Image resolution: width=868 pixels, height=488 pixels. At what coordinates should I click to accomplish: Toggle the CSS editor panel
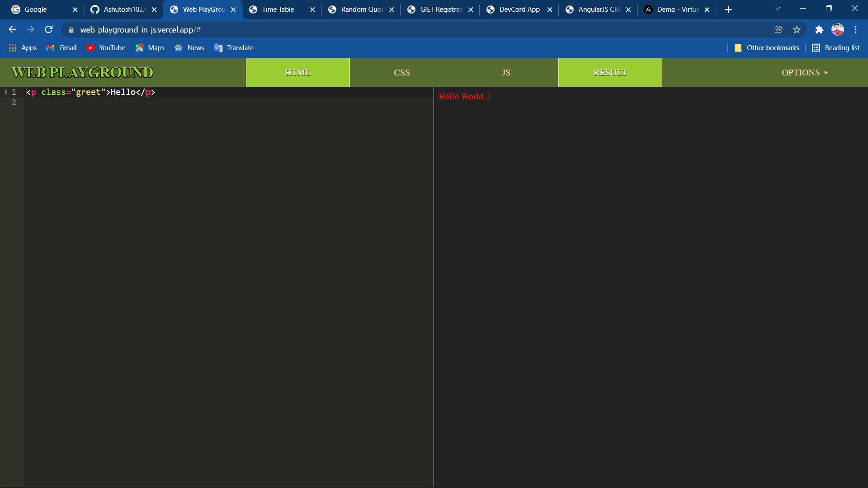[x=402, y=72]
